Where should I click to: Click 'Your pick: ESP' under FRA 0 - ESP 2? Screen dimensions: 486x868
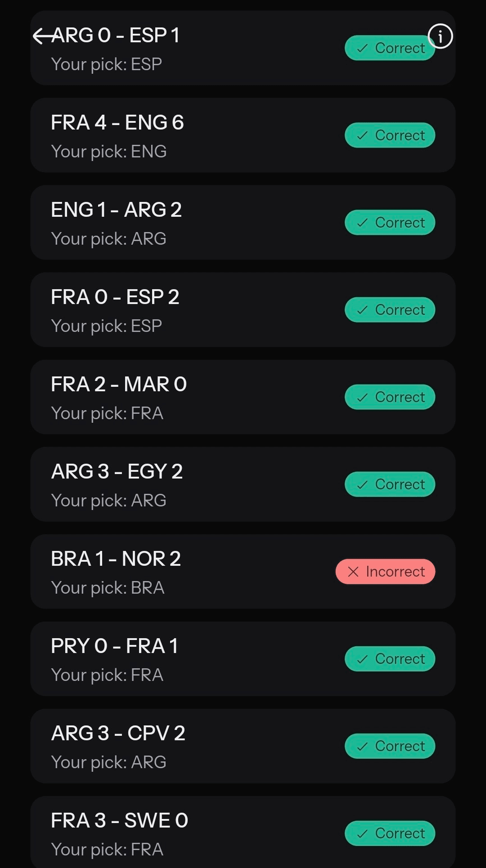tap(107, 326)
